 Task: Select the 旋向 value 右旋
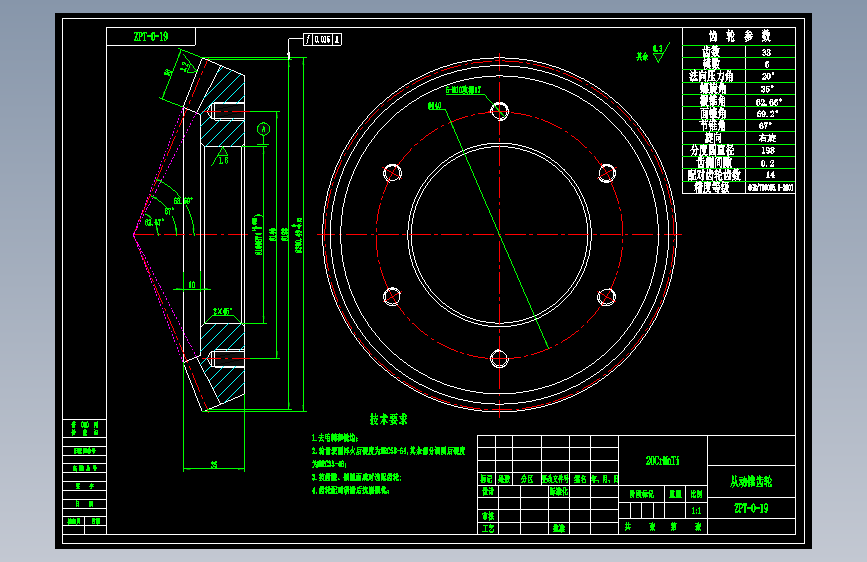pyautogui.click(x=767, y=138)
